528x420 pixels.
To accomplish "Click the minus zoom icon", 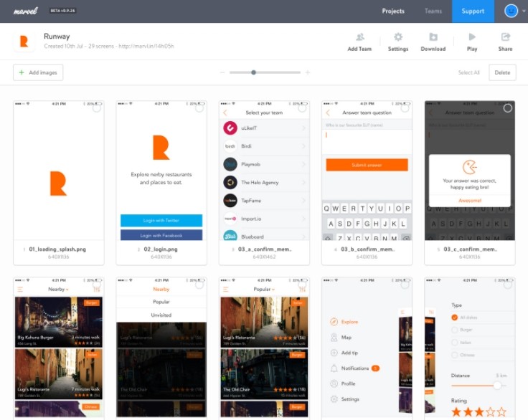I will point(222,72).
